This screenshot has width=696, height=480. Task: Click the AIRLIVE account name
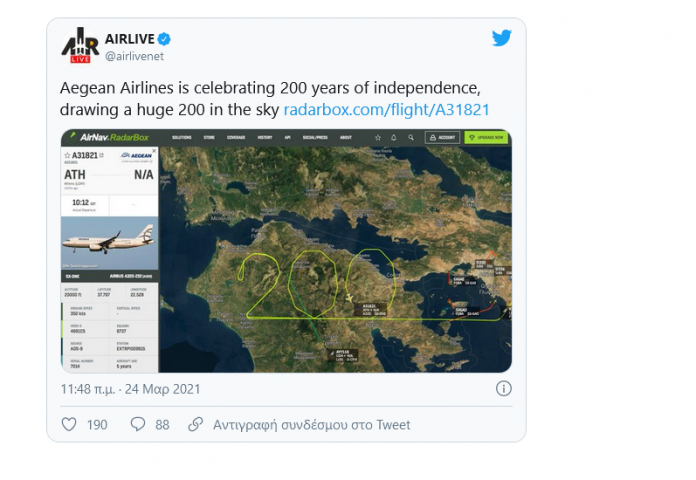[128, 39]
